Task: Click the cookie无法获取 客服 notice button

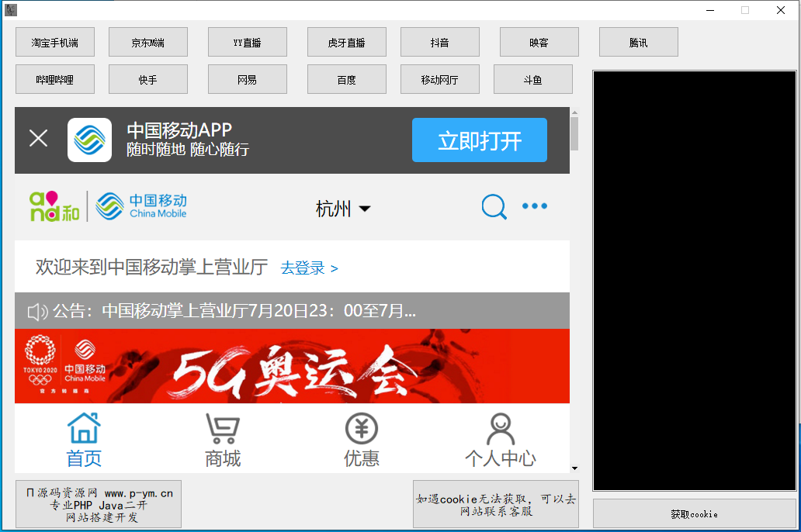Action: coord(495,504)
